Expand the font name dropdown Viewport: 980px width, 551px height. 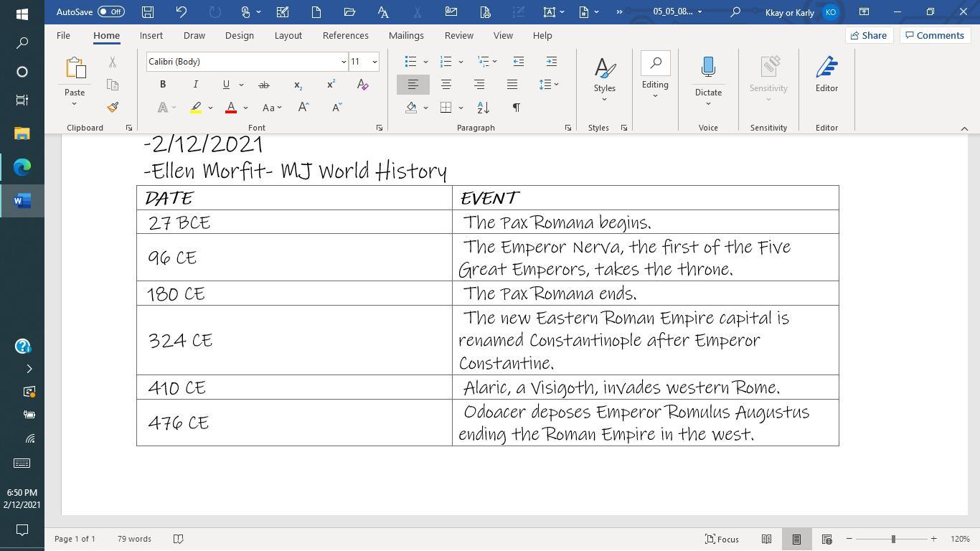343,62
